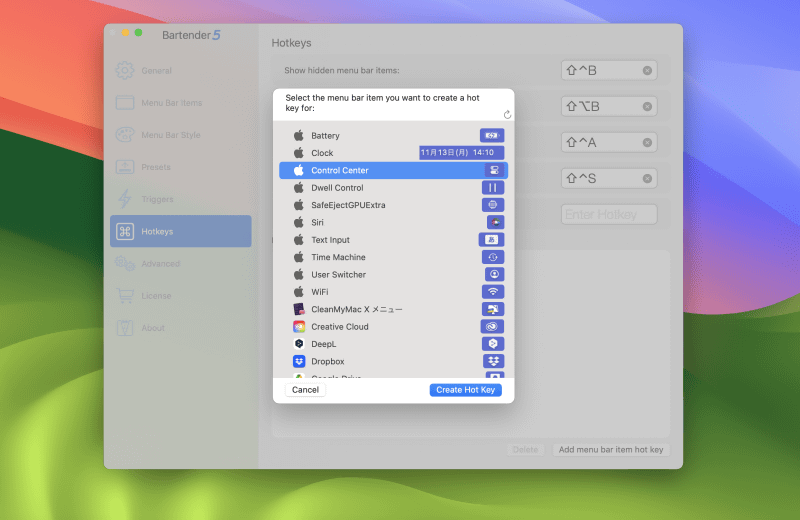The height and width of the screenshot is (520, 800).
Task: Click the dimmed Delete button
Action: coord(525,449)
